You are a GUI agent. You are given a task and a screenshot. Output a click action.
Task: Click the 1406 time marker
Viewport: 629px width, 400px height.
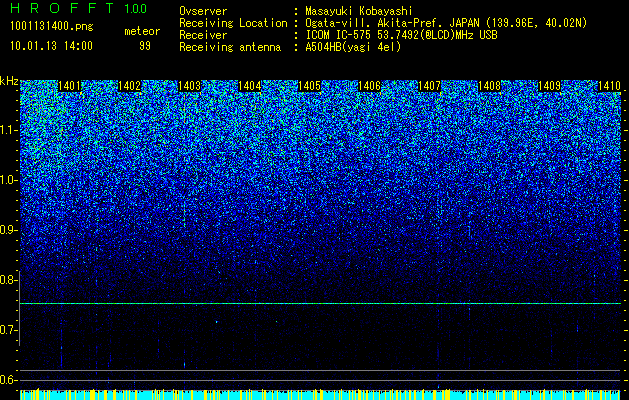coord(369,86)
